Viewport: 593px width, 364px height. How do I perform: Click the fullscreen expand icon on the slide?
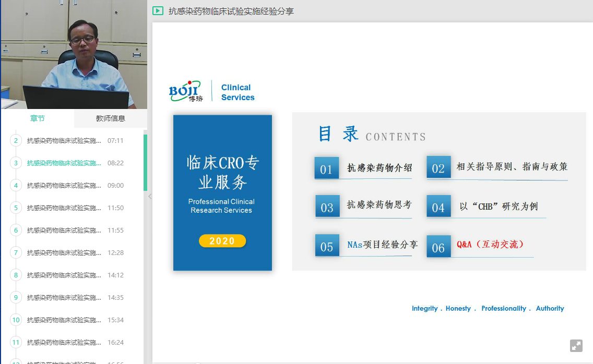(x=576, y=345)
